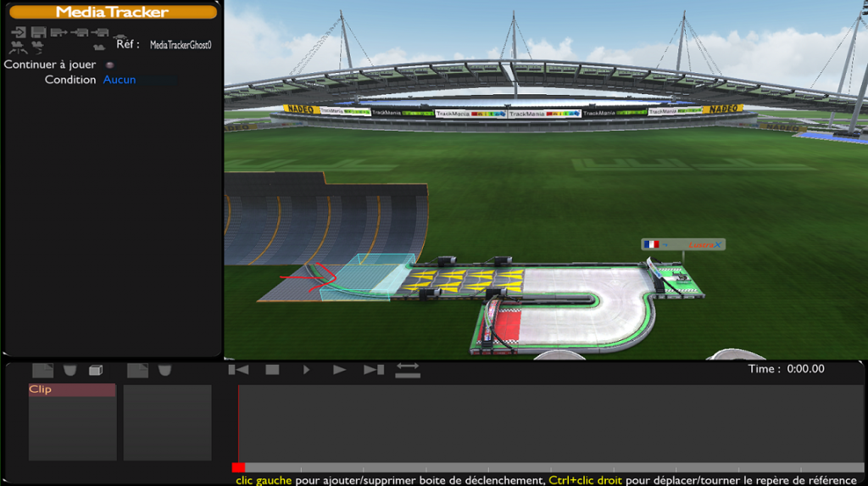Click the timeline zoom-to-fit double arrow icon

408,370
